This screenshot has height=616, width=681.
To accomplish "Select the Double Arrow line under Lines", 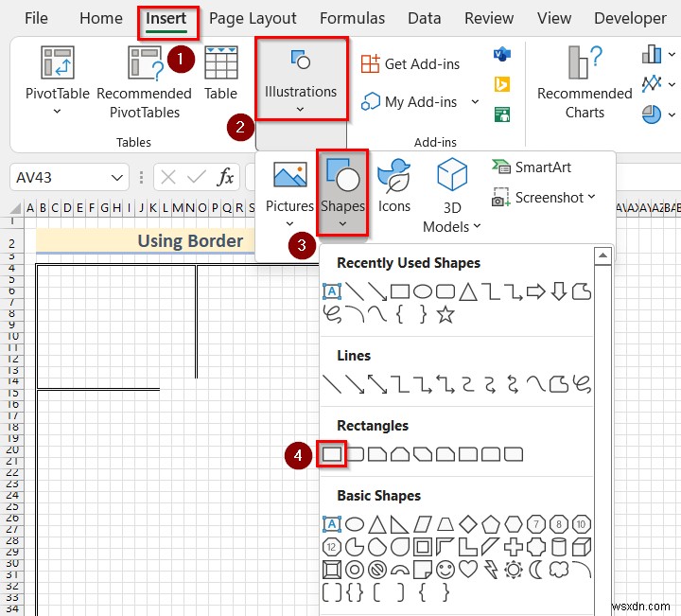I will coord(377,384).
